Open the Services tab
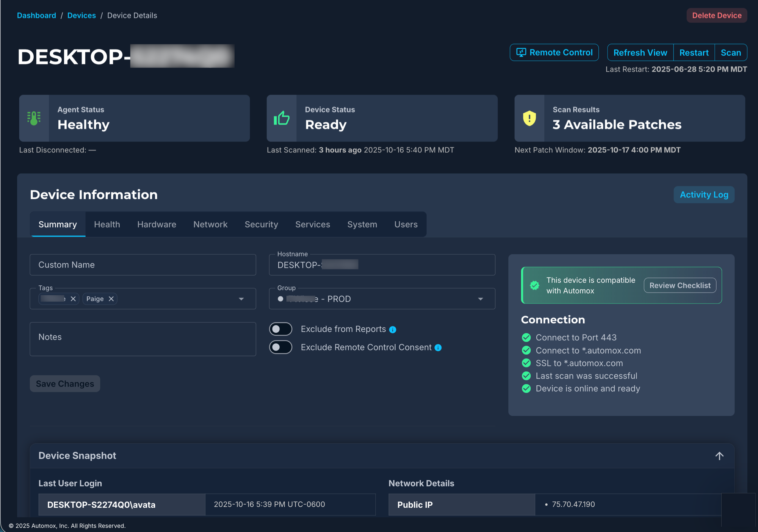Viewport: 758px width, 532px height. point(312,224)
